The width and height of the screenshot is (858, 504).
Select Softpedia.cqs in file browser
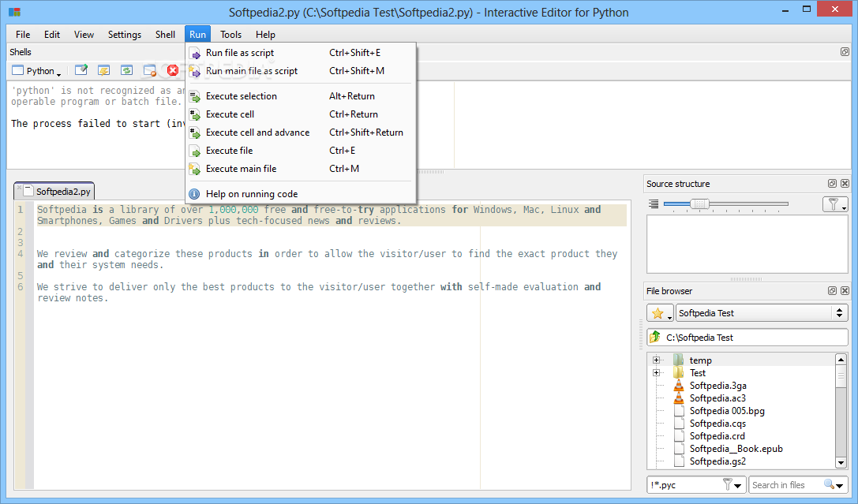coord(717,423)
